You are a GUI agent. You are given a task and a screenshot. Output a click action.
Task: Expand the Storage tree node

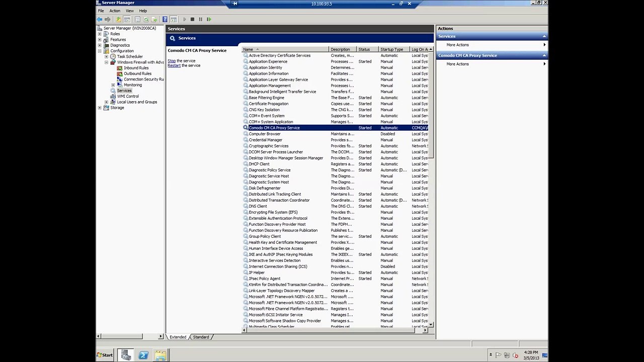coord(100,108)
